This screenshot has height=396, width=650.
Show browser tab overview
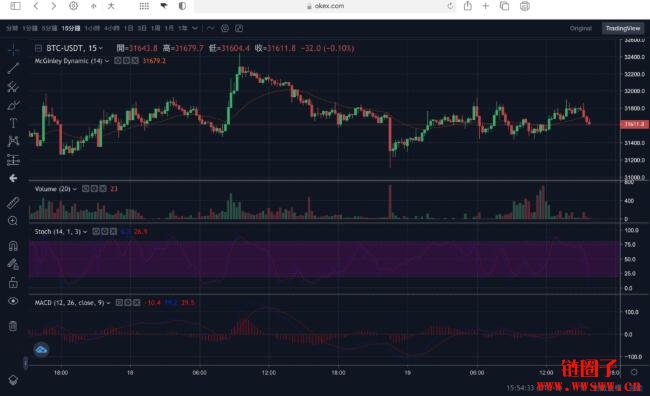504,6
